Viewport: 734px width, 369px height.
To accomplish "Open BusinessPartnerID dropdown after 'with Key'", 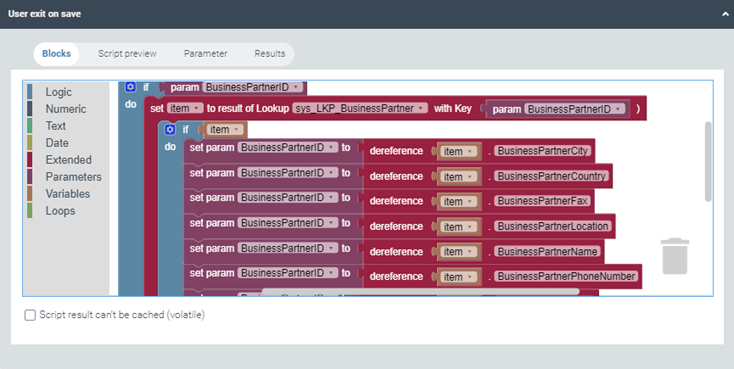I will [575, 109].
